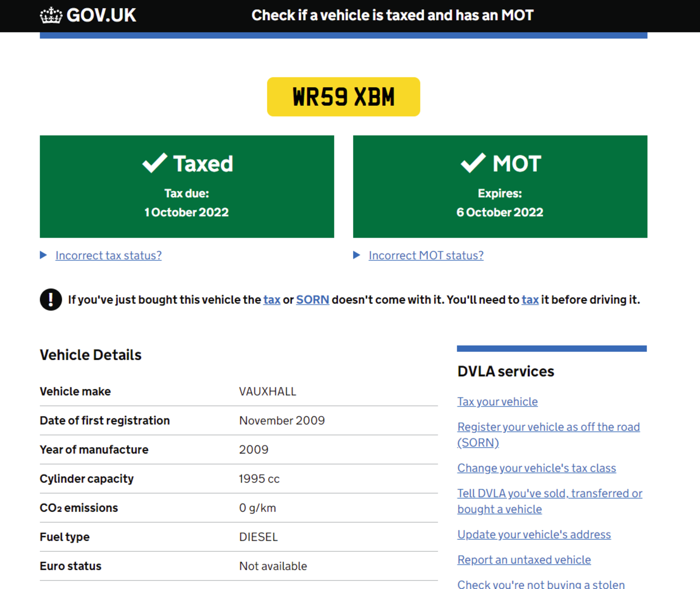
Task: Click 'tax' link before 'it before driving'
Action: [530, 300]
